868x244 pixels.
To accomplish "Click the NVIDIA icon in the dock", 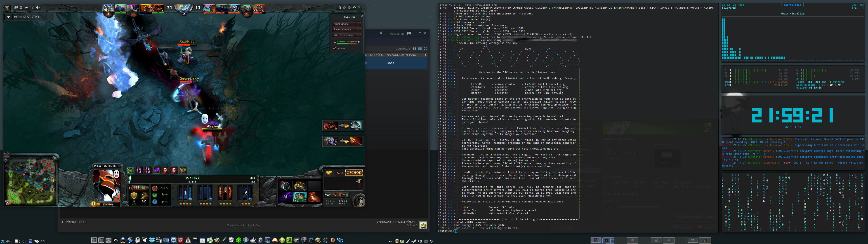I will click(289, 240).
